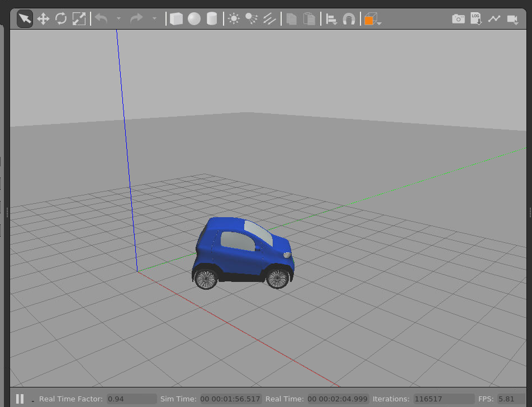The width and height of the screenshot is (532, 407).
Task: Click the Real Time value field
Action: pos(338,399)
